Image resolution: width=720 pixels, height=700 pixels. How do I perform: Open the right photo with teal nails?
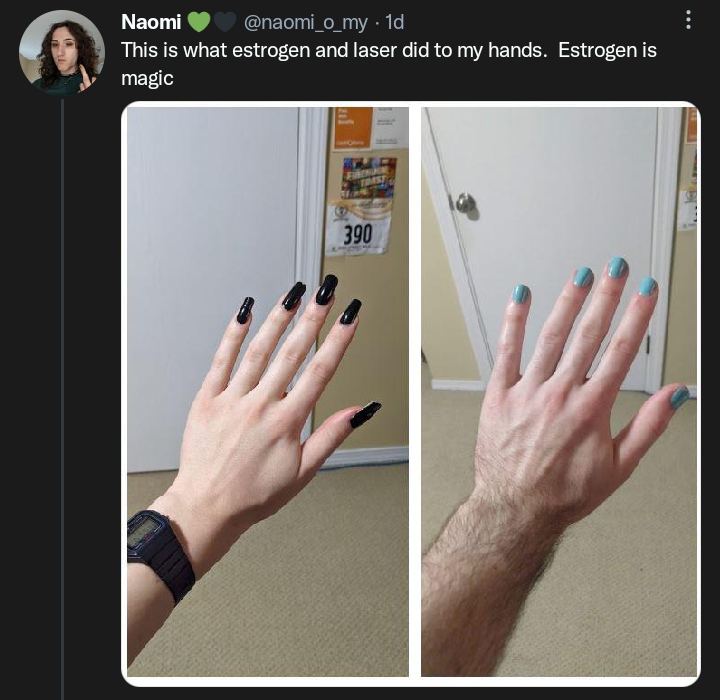[559, 392]
